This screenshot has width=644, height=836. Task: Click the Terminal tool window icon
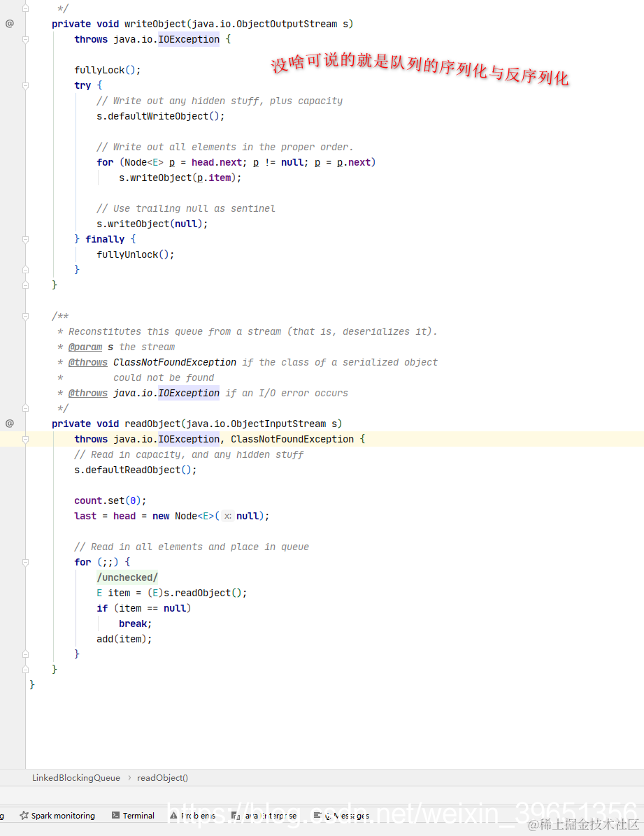(115, 815)
